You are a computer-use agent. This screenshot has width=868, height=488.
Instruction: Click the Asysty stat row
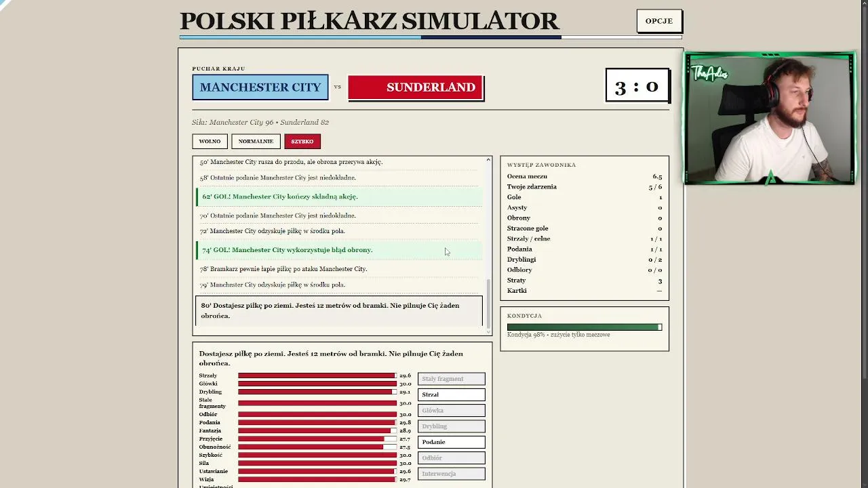click(x=585, y=207)
